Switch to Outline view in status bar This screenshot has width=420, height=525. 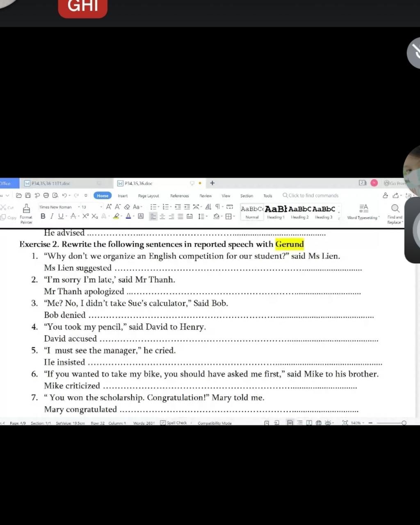coord(299,423)
